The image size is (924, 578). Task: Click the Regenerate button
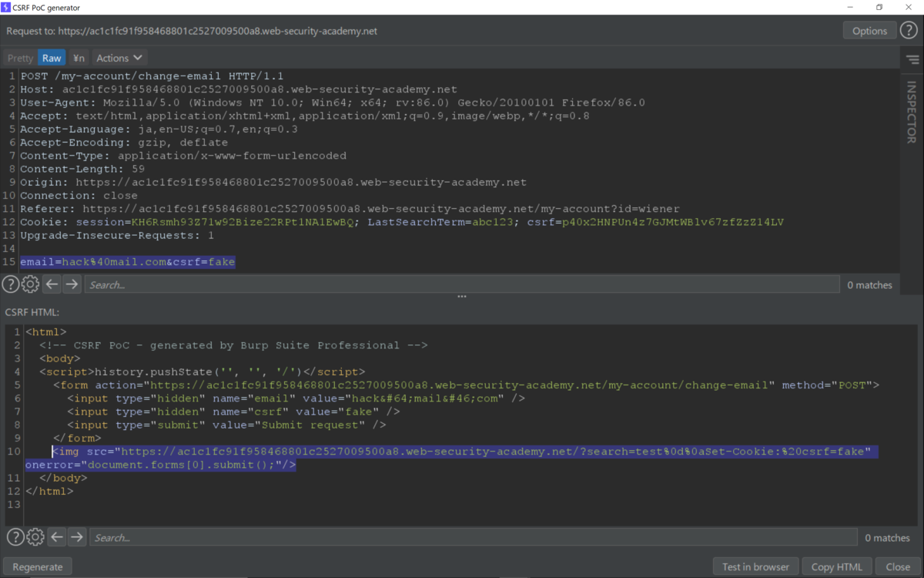tap(38, 566)
